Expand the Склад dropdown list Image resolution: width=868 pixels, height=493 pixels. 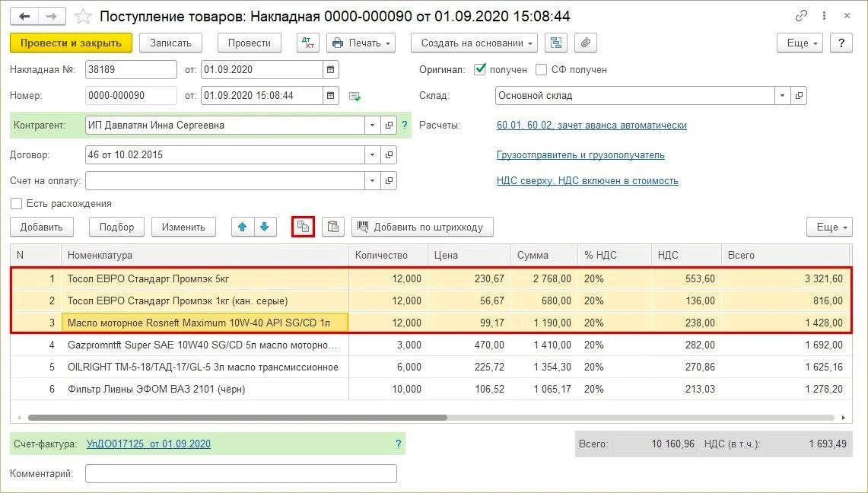(782, 96)
